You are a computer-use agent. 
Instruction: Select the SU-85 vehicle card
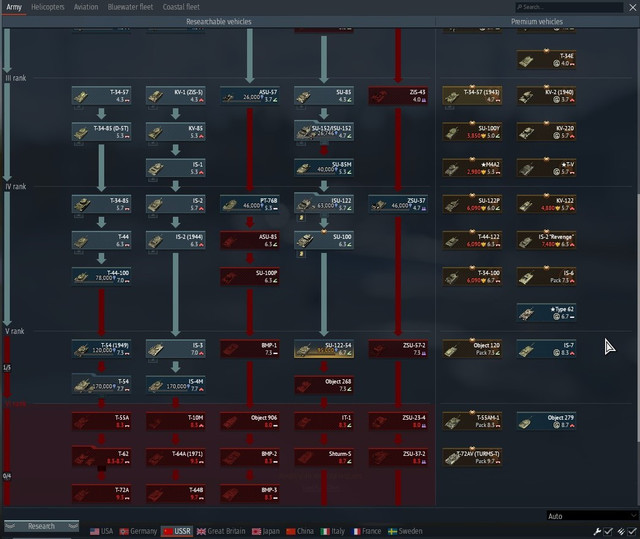[324, 95]
